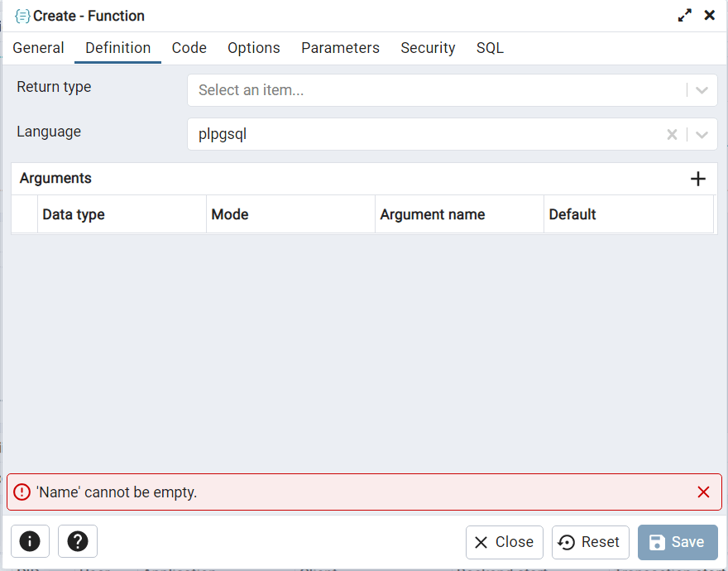This screenshot has height=571, width=728.
Task: Open help via question mark icon
Action: (x=78, y=541)
